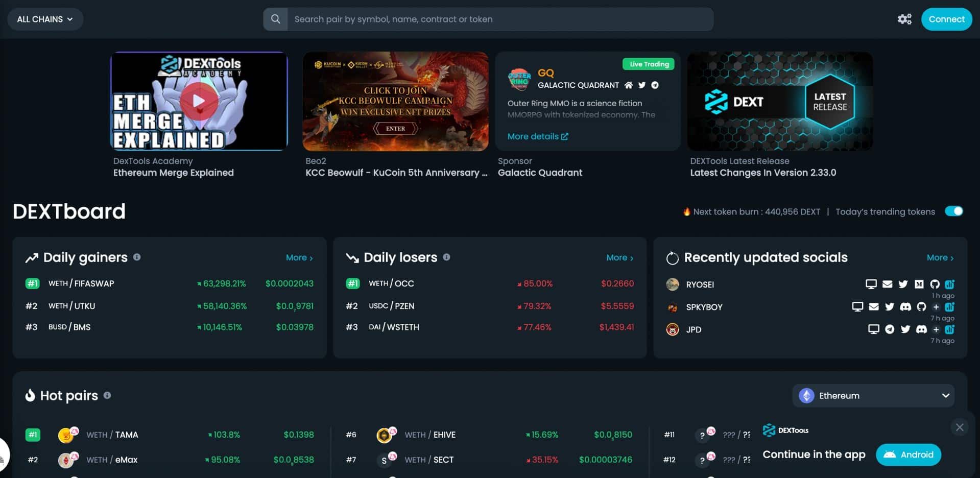Open WETH / EHIVE hot pair
This screenshot has height=478, width=980.
(x=489, y=435)
